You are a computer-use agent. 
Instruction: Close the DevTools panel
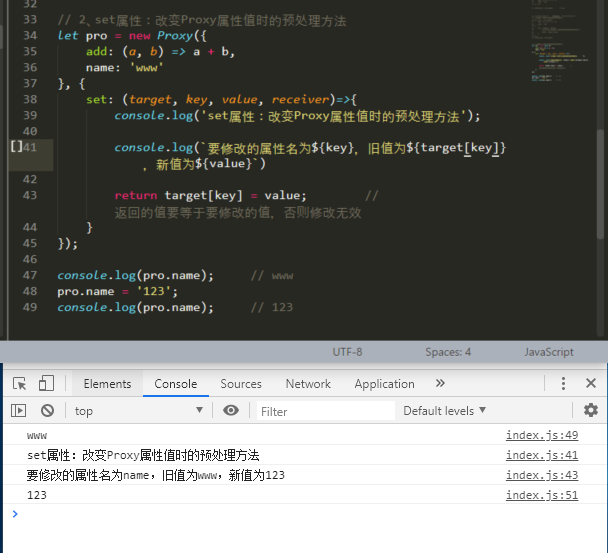(591, 384)
